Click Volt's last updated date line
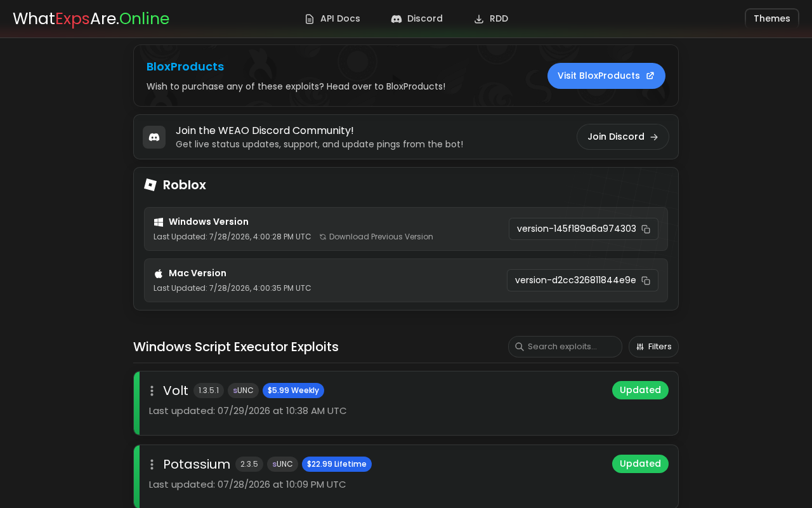 248,411
